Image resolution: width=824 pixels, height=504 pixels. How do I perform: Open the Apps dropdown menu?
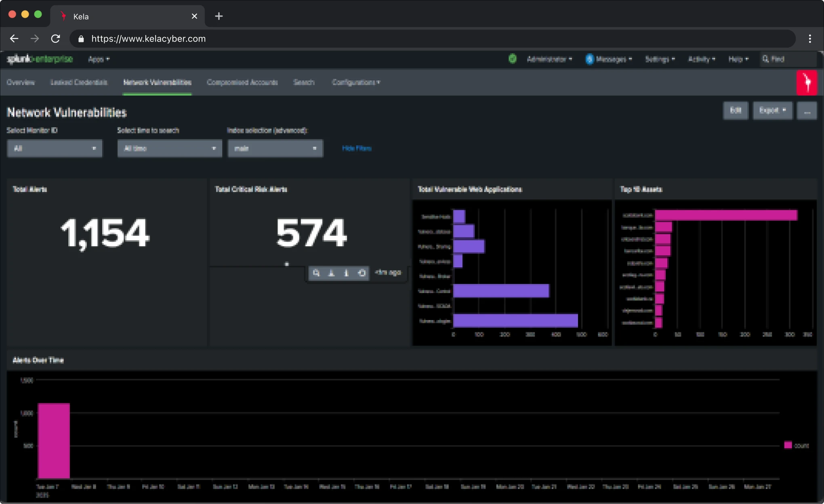99,59
